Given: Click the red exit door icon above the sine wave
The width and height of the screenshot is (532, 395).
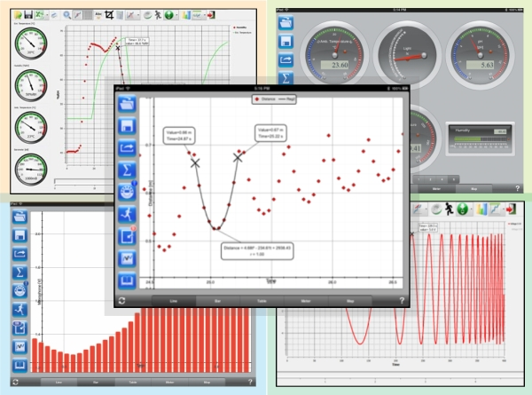Looking at the screenshot, I should [512, 209].
